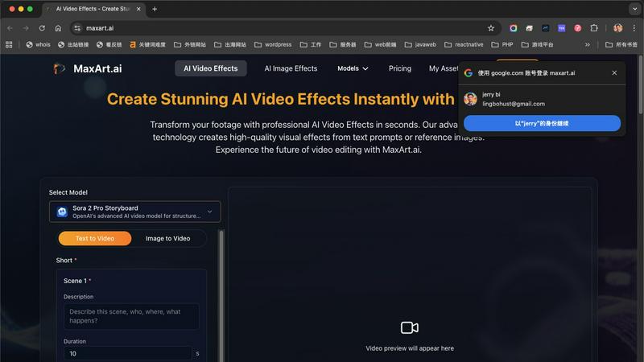Click the Duration input showing 10

click(x=128, y=353)
